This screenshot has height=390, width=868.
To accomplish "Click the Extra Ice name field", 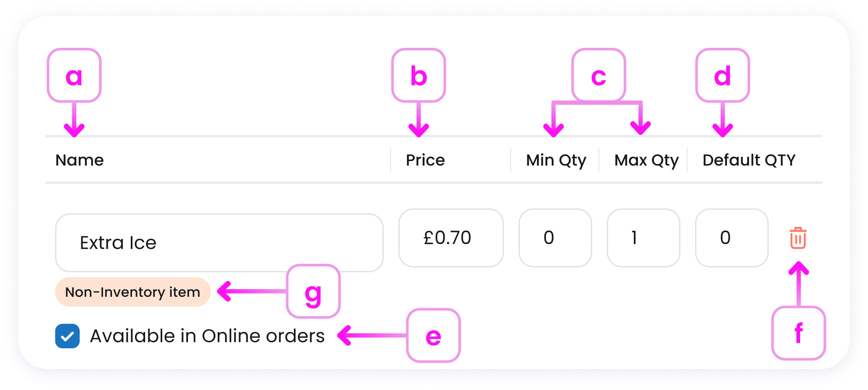I will click(219, 243).
